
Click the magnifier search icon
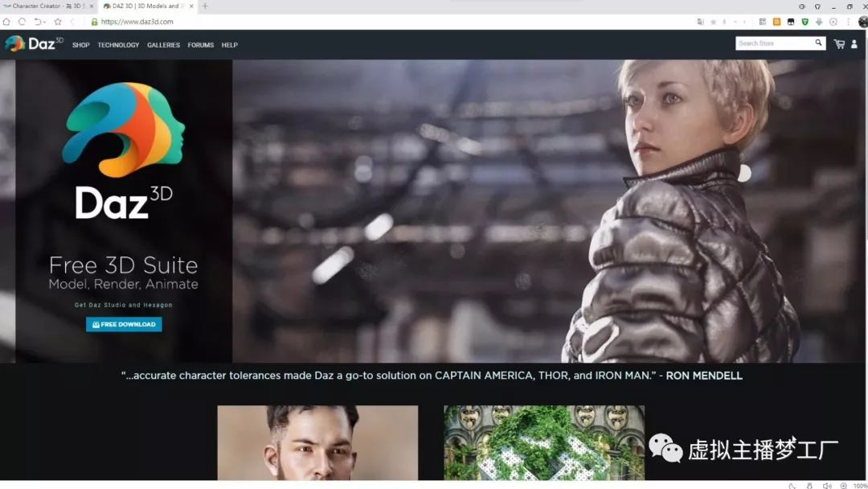pyautogui.click(x=819, y=43)
